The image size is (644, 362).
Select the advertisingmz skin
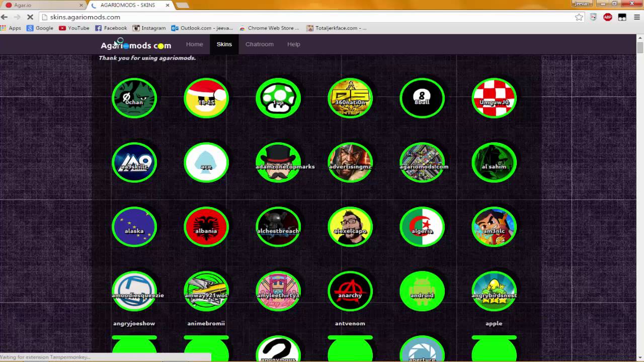(350, 162)
